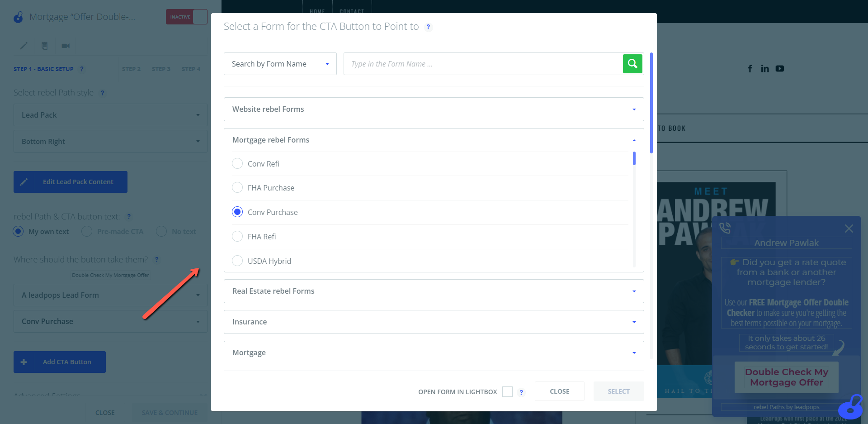The height and width of the screenshot is (424, 868).
Task: Select the FHA Purchase form radio
Action: coord(237,187)
